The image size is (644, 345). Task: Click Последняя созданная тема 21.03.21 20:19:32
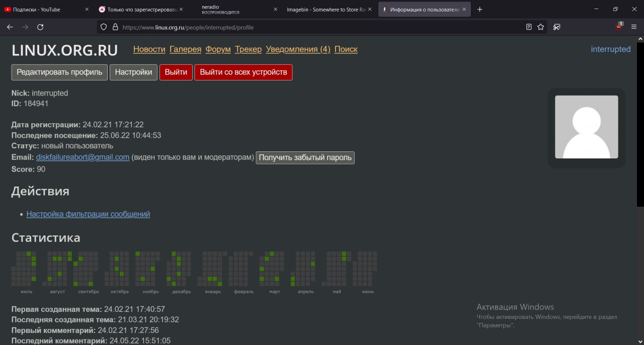(96, 320)
